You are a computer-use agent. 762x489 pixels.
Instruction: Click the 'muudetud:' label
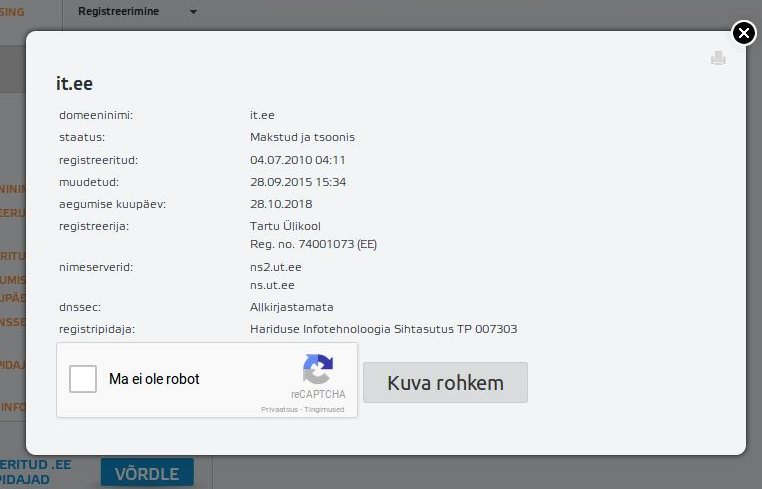pos(88,182)
